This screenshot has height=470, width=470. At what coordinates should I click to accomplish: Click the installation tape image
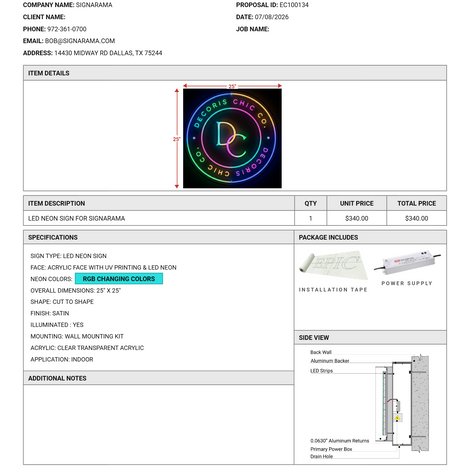pos(333,265)
